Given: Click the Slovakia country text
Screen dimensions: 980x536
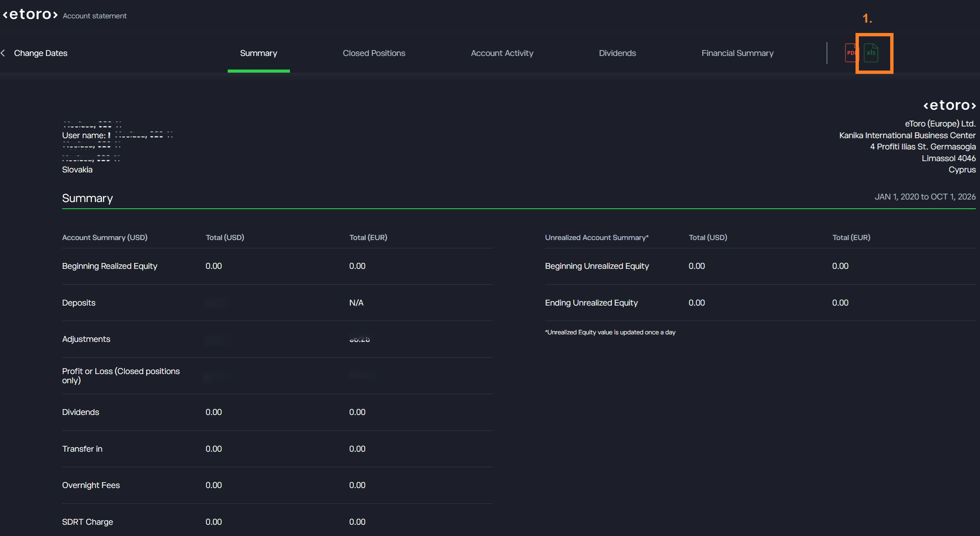Looking at the screenshot, I should click(x=77, y=169).
